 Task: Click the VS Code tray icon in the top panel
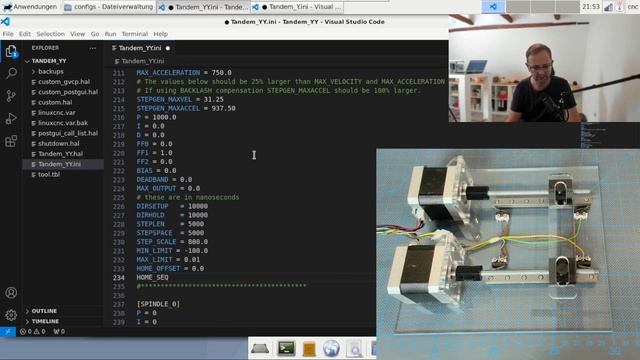(493, 7)
